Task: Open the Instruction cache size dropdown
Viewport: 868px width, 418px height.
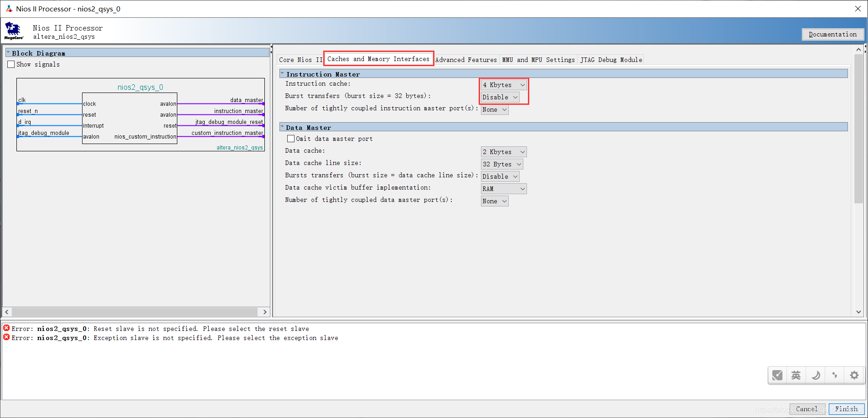Action: tap(504, 85)
